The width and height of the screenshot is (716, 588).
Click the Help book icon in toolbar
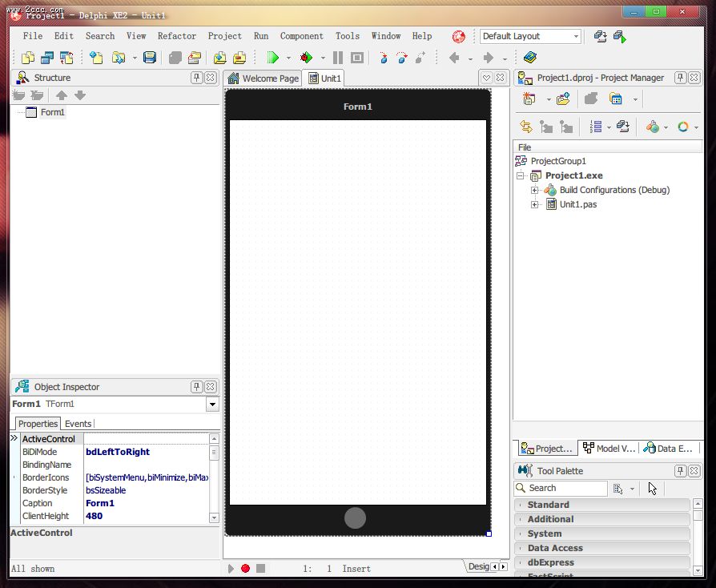[x=529, y=58]
